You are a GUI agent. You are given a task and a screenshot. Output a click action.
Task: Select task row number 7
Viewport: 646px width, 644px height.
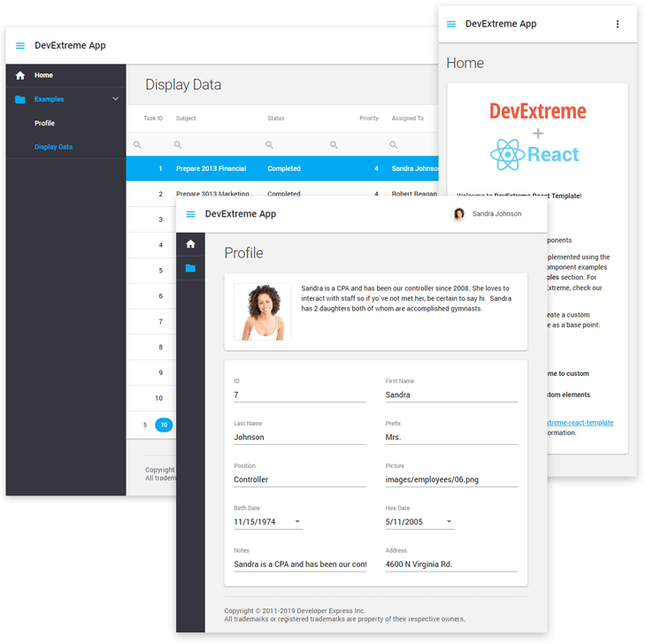(151, 322)
